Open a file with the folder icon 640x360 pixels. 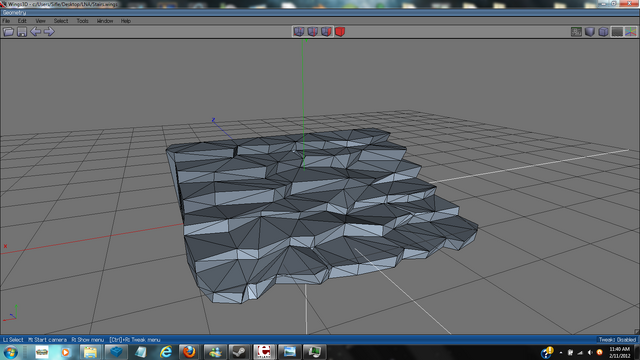[8, 31]
